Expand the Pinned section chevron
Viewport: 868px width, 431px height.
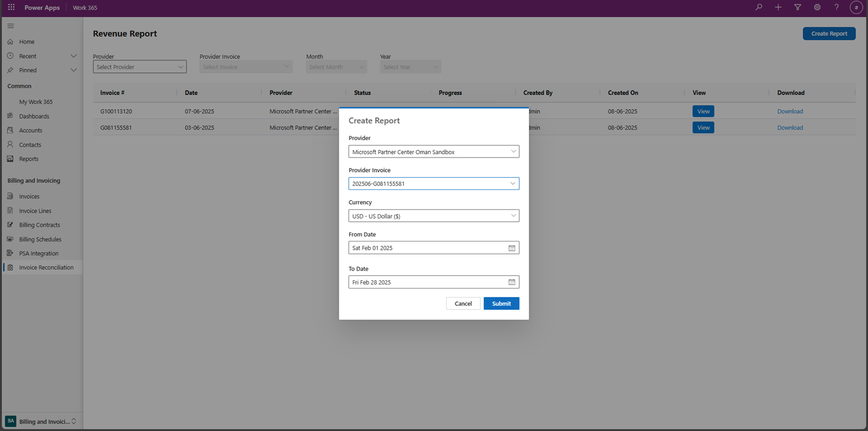click(73, 70)
